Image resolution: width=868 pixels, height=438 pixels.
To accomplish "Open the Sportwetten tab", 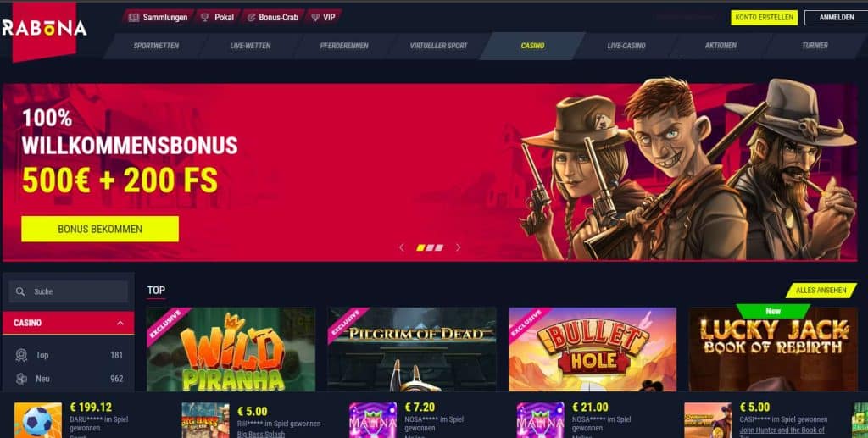I will click(x=156, y=46).
